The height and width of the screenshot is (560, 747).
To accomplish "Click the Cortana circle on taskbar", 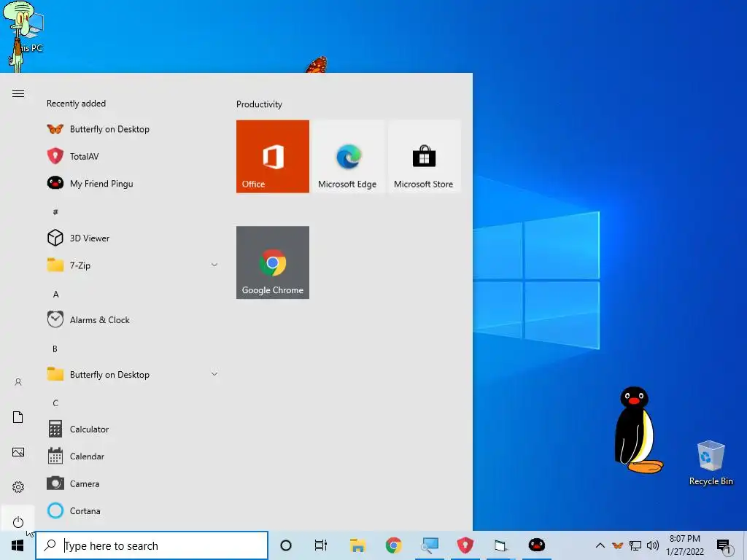I will coord(286,545).
